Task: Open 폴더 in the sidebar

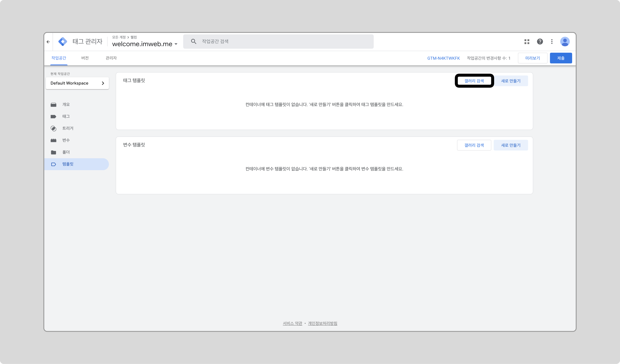Action: pyautogui.click(x=77, y=152)
